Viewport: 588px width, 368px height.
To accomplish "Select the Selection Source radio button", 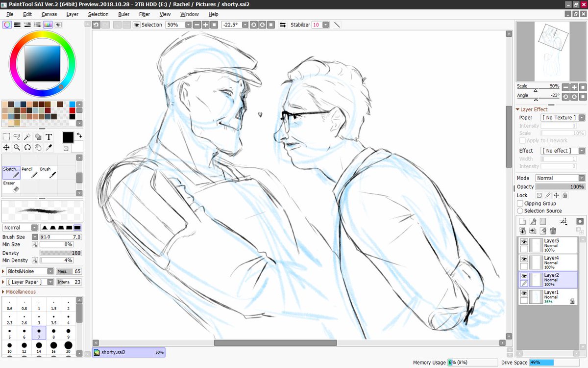I will tap(520, 210).
